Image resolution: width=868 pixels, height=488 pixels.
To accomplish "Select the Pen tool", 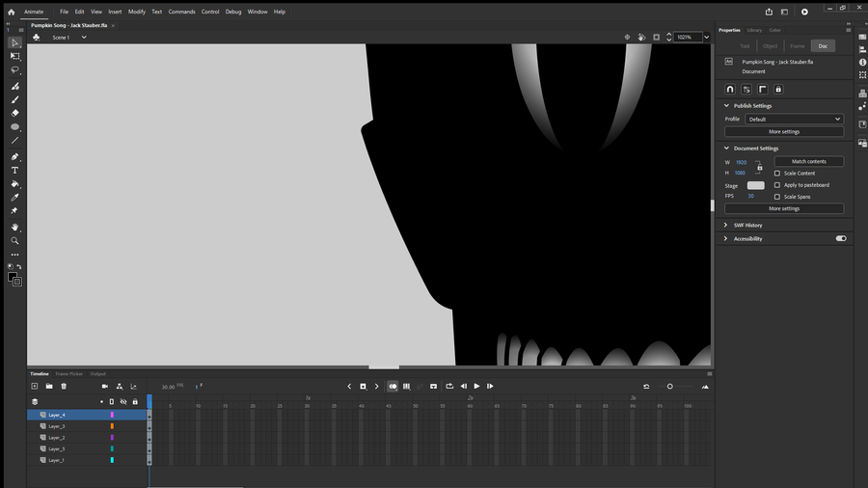I will tap(14, 156).
